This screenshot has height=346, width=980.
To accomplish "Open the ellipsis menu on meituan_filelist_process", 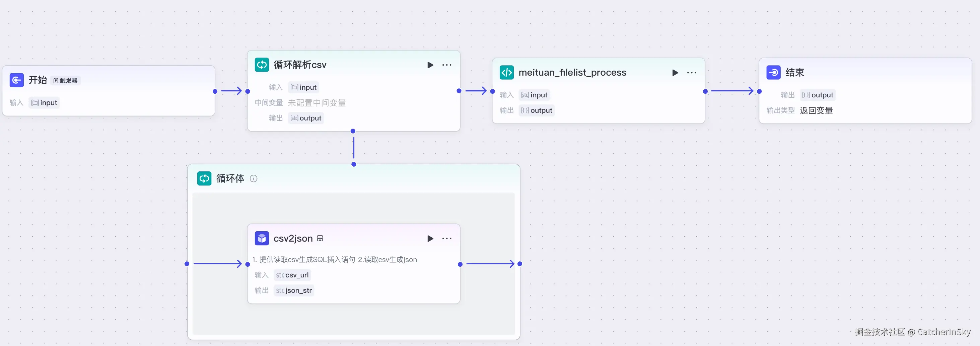I will (692, 72).
